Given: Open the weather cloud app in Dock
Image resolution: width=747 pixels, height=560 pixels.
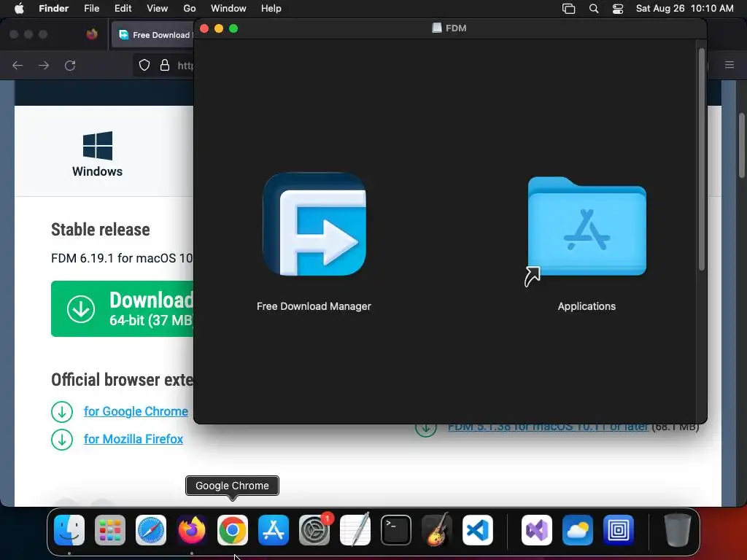Looking at the screenshot, I should coord(578,530).
